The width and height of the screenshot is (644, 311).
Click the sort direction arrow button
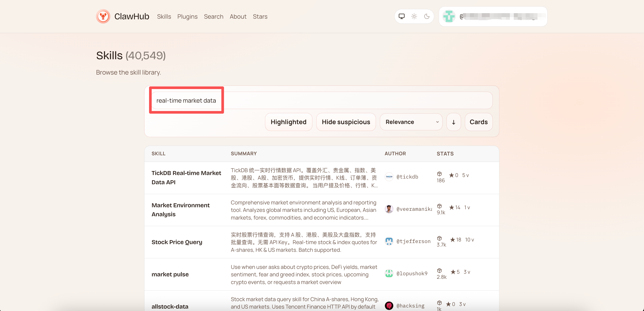[x=454, y=122]
